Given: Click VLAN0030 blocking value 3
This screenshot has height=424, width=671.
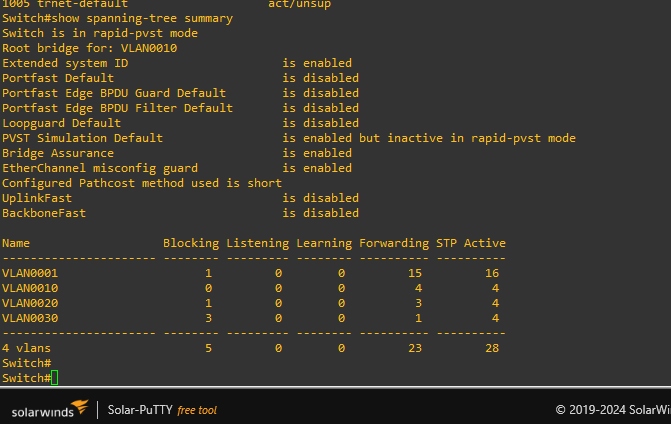Looking at the screenshot, I should click(208, 318).
